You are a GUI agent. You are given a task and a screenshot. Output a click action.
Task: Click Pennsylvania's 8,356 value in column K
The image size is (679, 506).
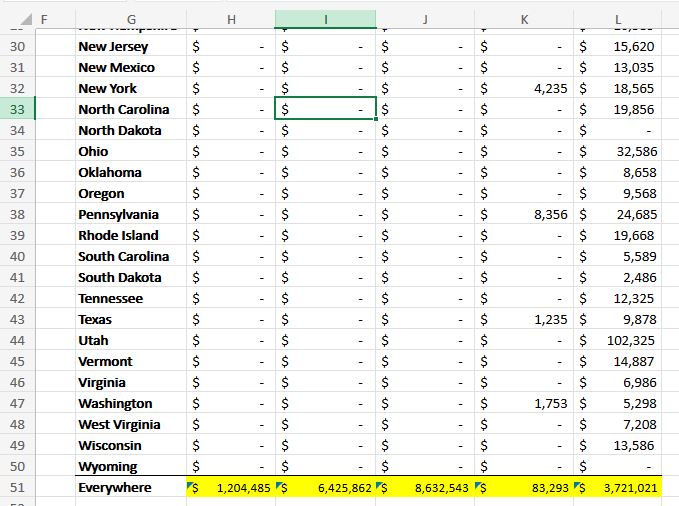click(524, 214)
